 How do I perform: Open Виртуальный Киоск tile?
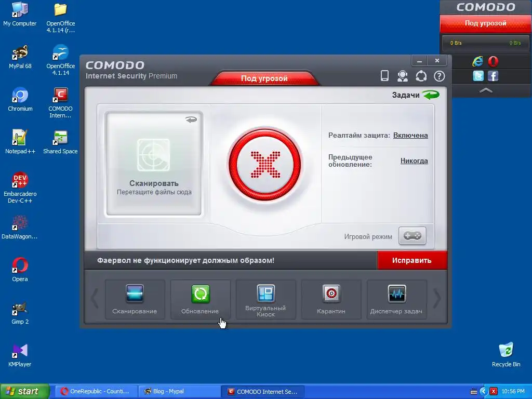tap(265, 299)
